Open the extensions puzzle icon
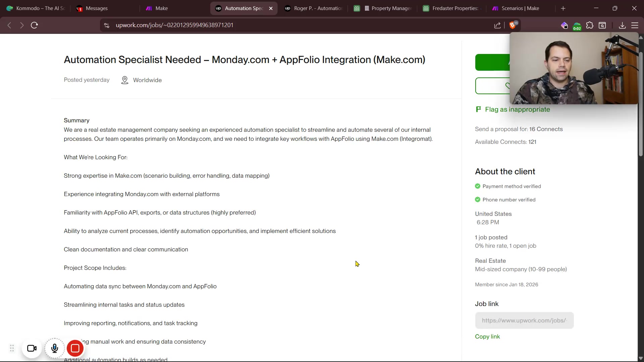644x362 pixels. pos(590,25)
